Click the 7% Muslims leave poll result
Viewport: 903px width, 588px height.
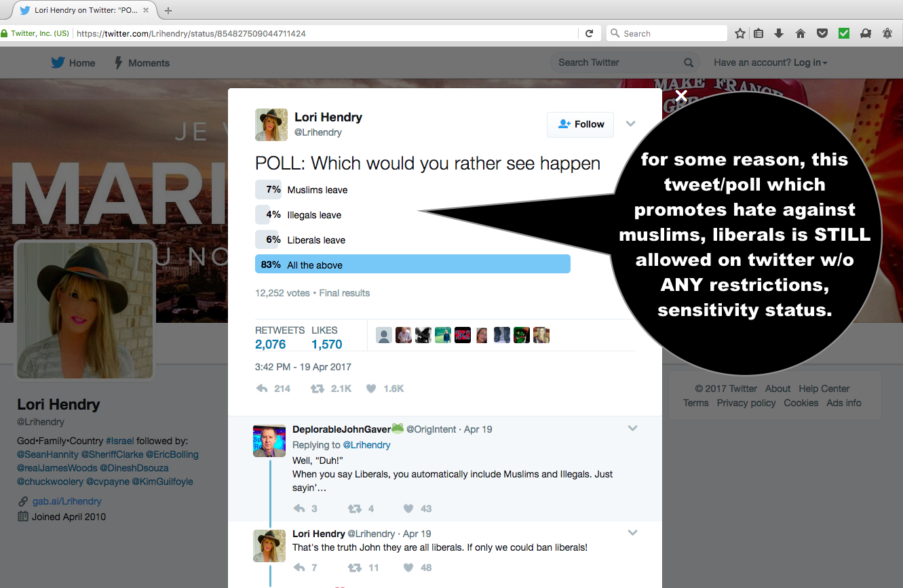tap(301, 190)
